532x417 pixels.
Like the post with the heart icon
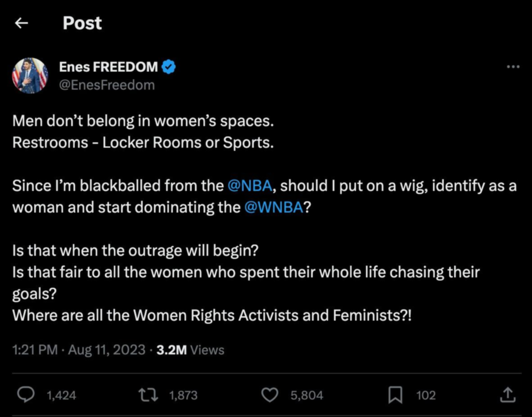click(270, 395)
